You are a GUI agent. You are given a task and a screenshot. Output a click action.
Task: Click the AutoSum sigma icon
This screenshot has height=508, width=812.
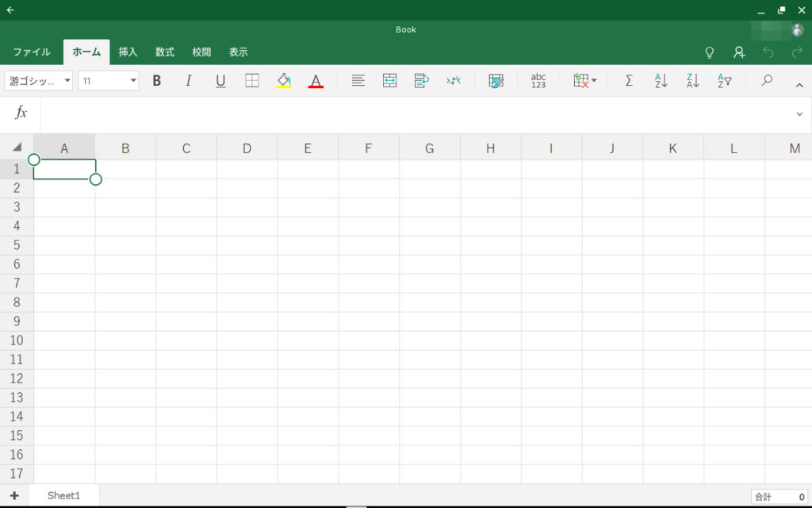[629, 80]
